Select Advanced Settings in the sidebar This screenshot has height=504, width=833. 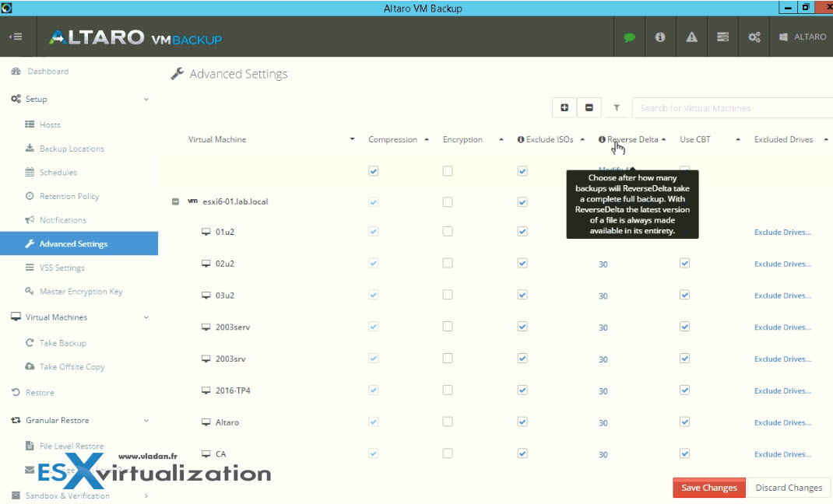(79, 243)
